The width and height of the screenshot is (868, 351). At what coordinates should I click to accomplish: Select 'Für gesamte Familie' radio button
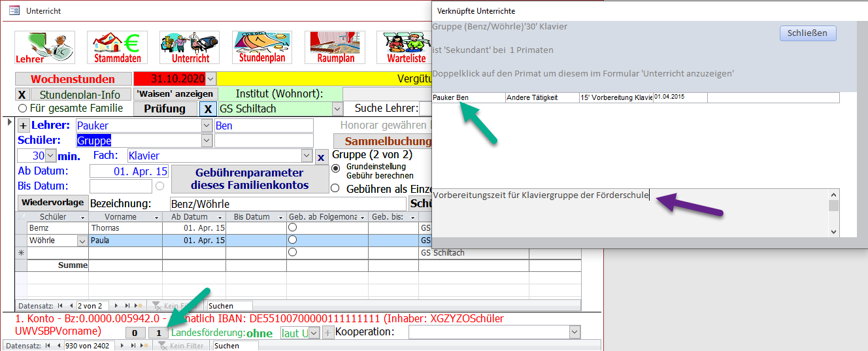tap(23, 109)
